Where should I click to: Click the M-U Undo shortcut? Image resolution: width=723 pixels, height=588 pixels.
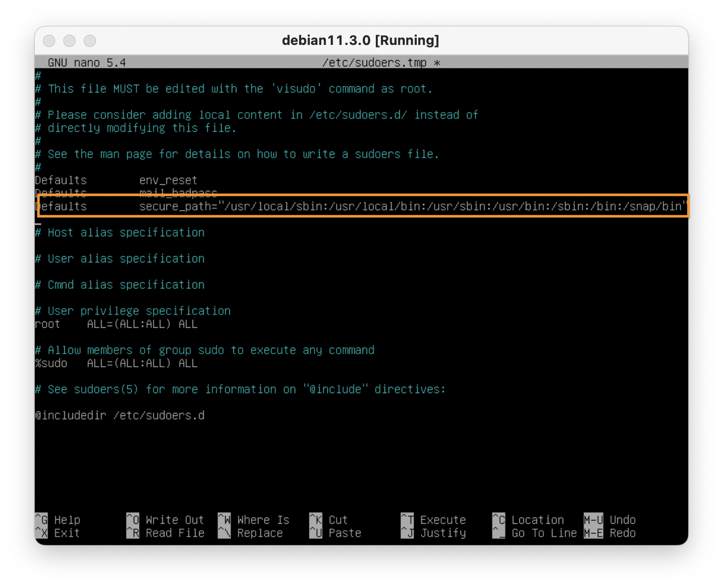pyautogui.click(x=610, y=520)
